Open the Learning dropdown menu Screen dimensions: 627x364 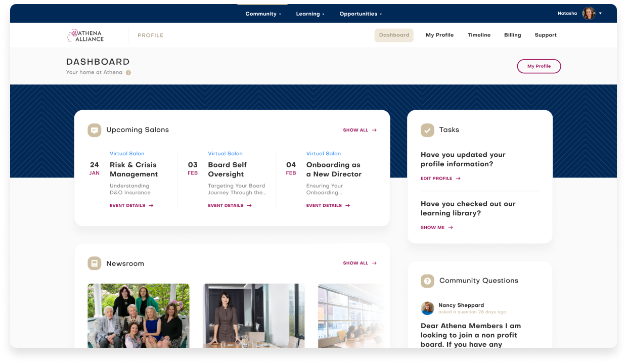pyautogui.click(x=310, y=14)
